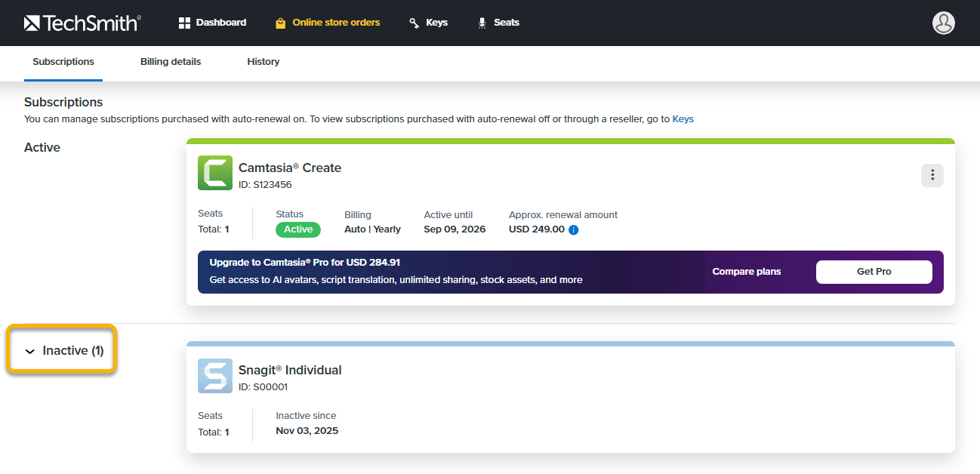Follow the Keys link in description
The width and height of the screenshot is (980, 474).
click(x=683, y=119)
